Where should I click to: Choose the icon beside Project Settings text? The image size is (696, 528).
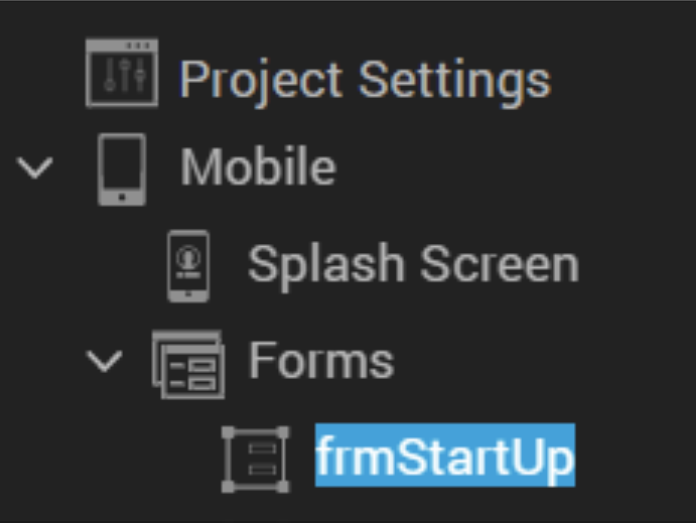point(121,73)
